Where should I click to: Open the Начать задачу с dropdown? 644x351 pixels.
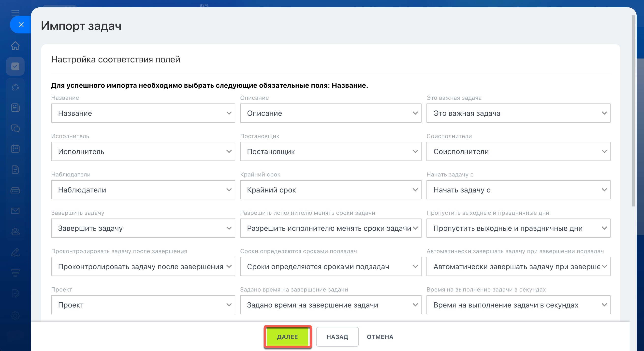click(x=518, y=190)
